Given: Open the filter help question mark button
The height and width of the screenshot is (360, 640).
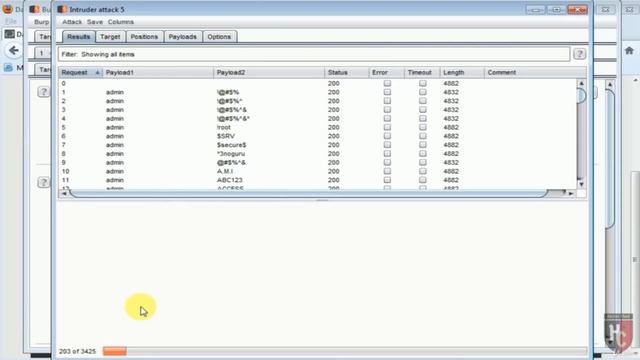Looking at the screenshot, I should [x=580, y=54].
